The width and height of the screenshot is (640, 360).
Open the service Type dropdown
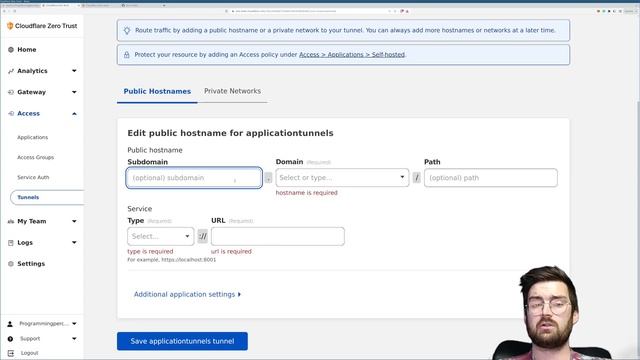coord(161,236)
